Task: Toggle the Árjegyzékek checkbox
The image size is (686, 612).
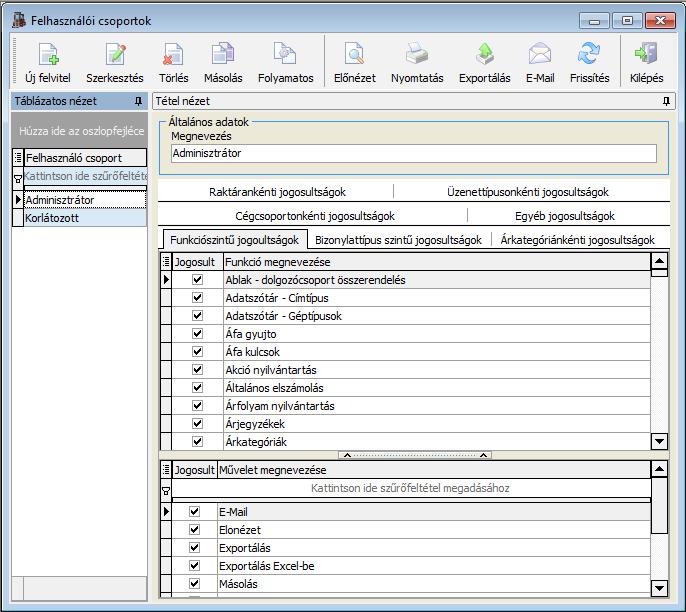Action: [197, 423]
